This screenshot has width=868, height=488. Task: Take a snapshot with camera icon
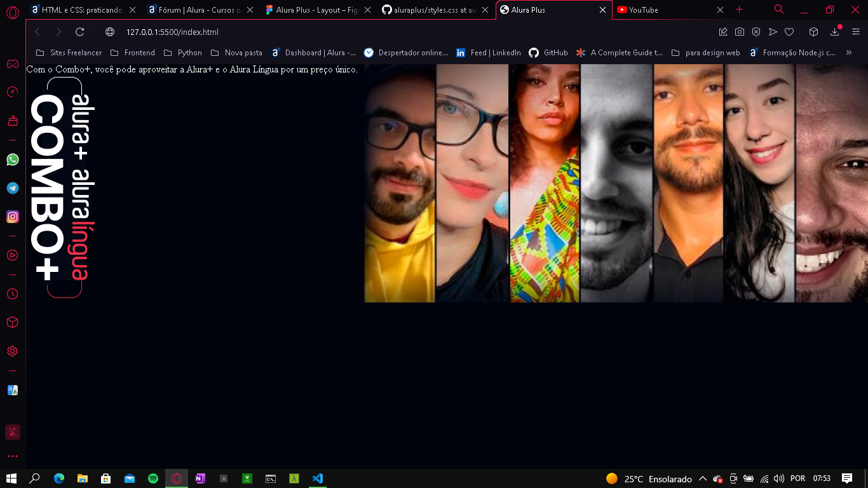[740, 32]
